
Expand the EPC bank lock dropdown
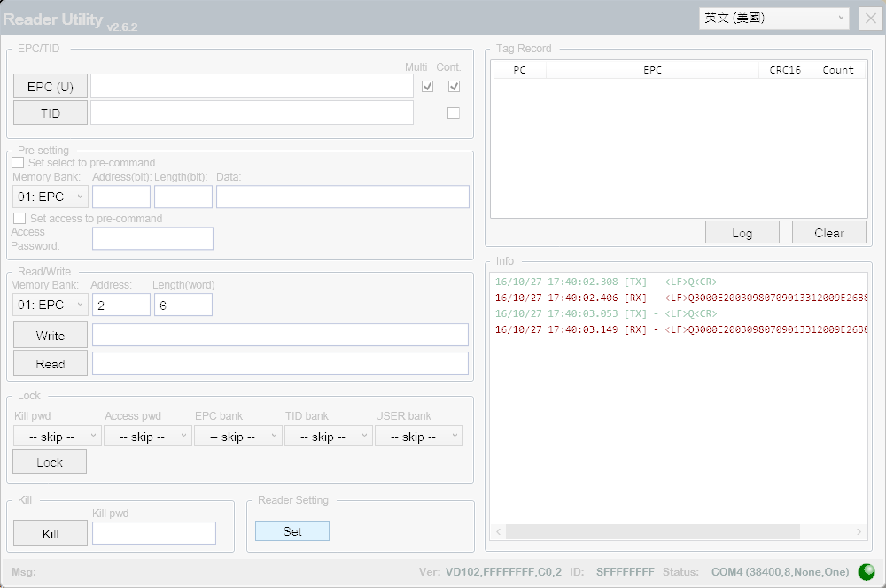click(237, 437)
